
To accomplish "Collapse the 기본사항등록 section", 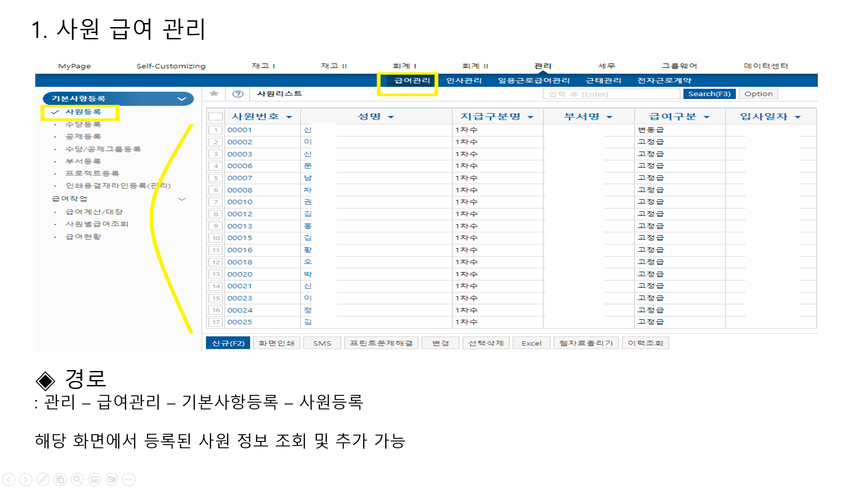I will coord(182,99).
